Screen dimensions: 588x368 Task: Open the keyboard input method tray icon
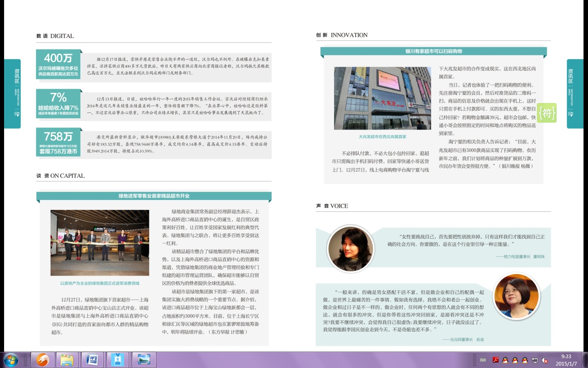click(483, 360)
